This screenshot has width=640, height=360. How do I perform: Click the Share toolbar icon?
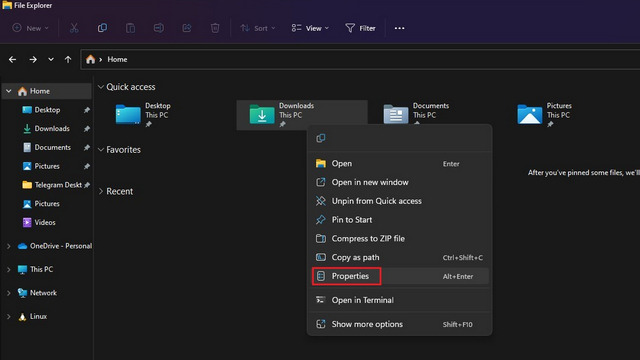187,28
